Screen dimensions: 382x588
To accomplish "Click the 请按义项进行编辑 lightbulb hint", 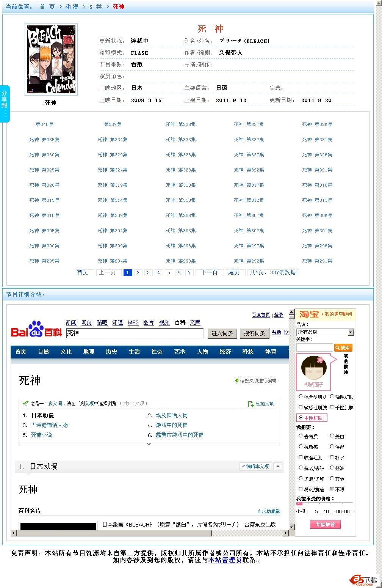I will [256, 380].
